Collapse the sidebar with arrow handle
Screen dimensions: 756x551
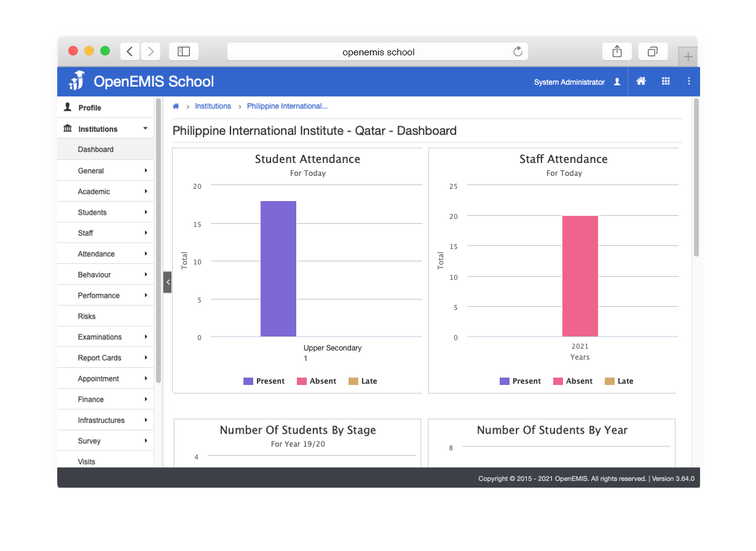coord(167,282)
